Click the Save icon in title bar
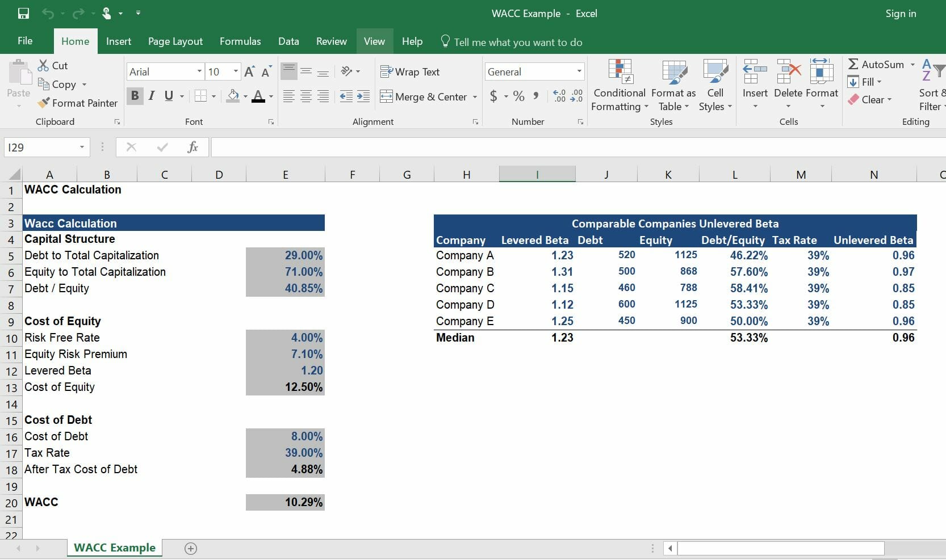The image size is (946, 560). point(23,14)
